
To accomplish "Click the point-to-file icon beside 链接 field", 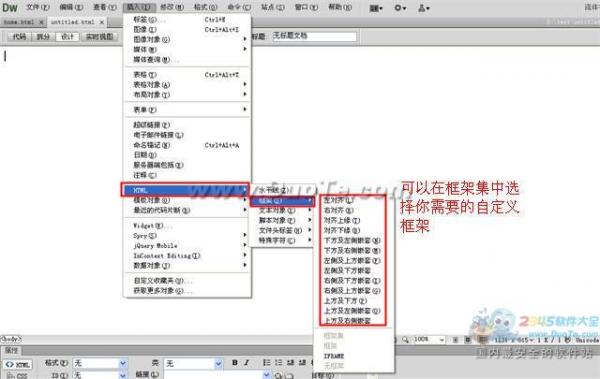I will [x=278, y=376].
